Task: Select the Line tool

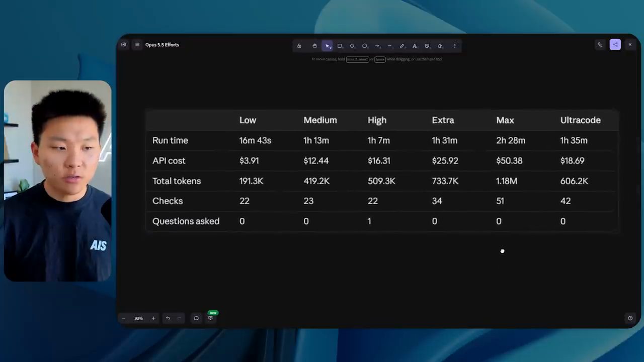Action: pos(389,46)
